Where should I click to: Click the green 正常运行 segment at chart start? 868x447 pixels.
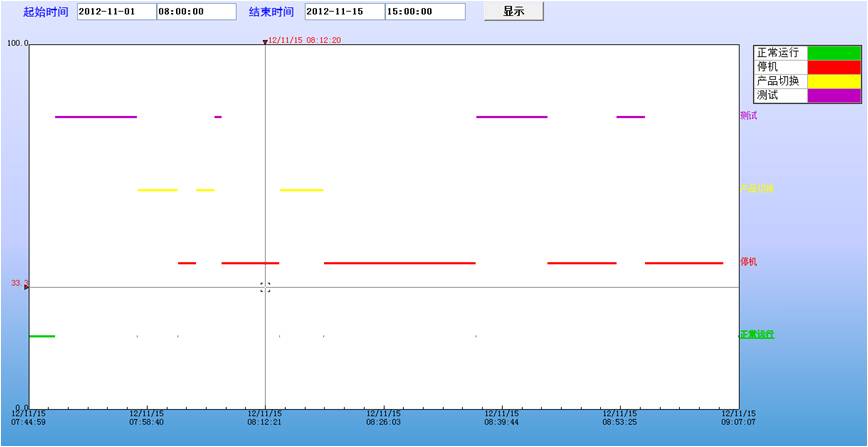(41, 336)
